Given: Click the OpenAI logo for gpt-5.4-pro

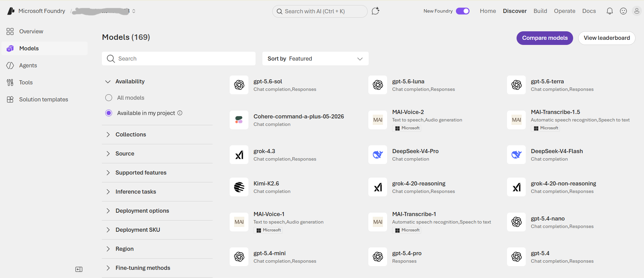Looking at the screenshot, I should click(x=378, y=257).
